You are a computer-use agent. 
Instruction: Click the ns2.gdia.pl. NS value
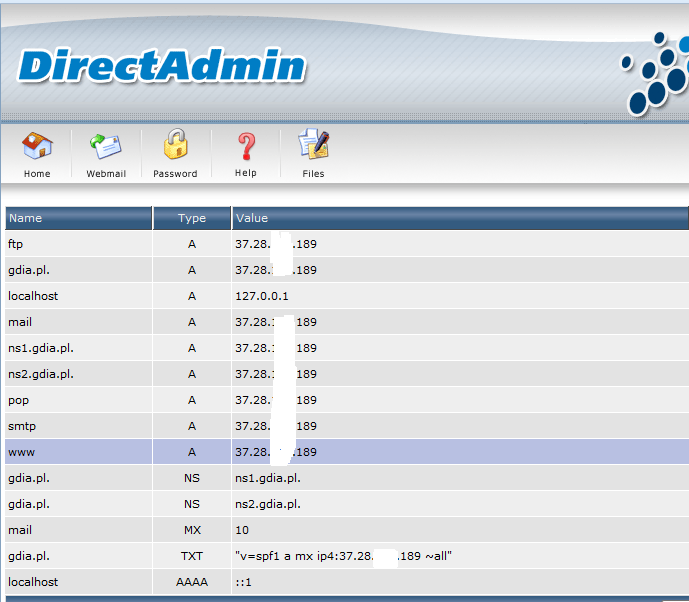click(x=268, y=504)
